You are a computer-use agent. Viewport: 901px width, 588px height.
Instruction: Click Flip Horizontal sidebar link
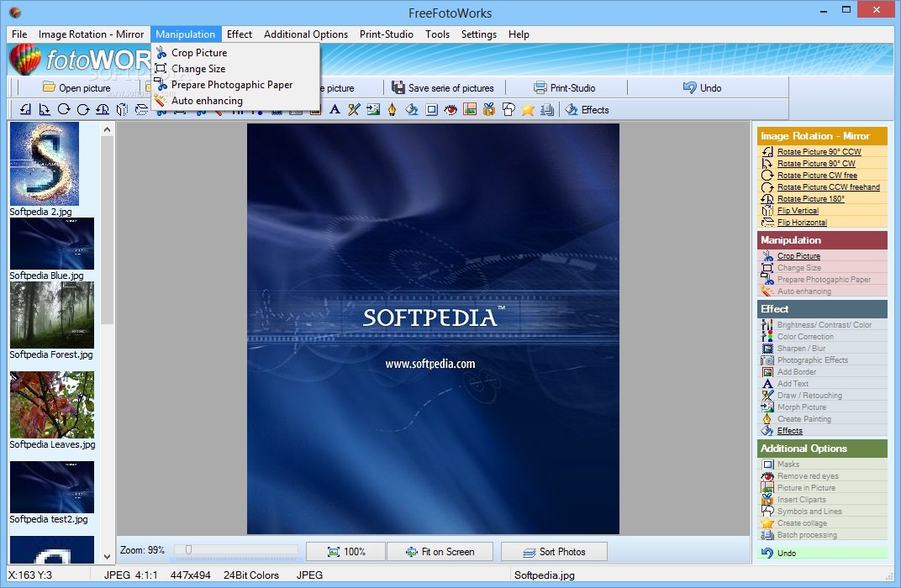point(802,223)
